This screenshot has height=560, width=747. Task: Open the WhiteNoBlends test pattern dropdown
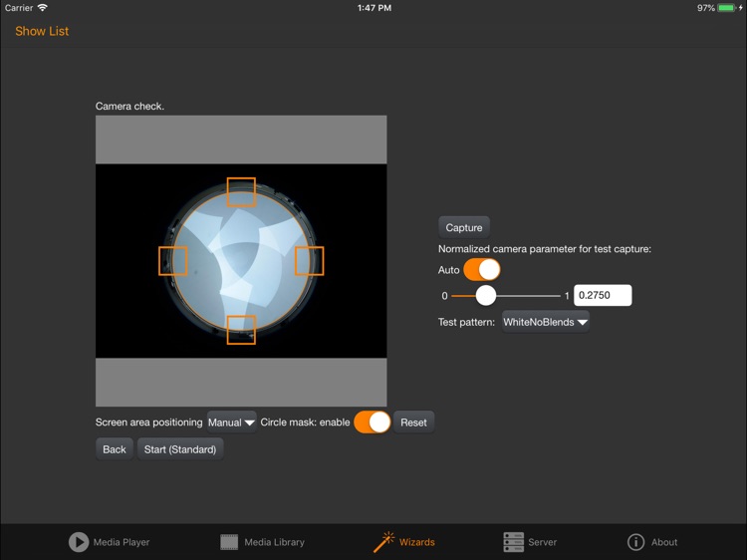pyautogui.click(x=546, y=322)
